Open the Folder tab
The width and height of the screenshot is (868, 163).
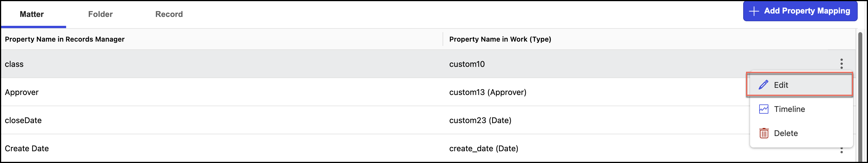coord(100,14)
